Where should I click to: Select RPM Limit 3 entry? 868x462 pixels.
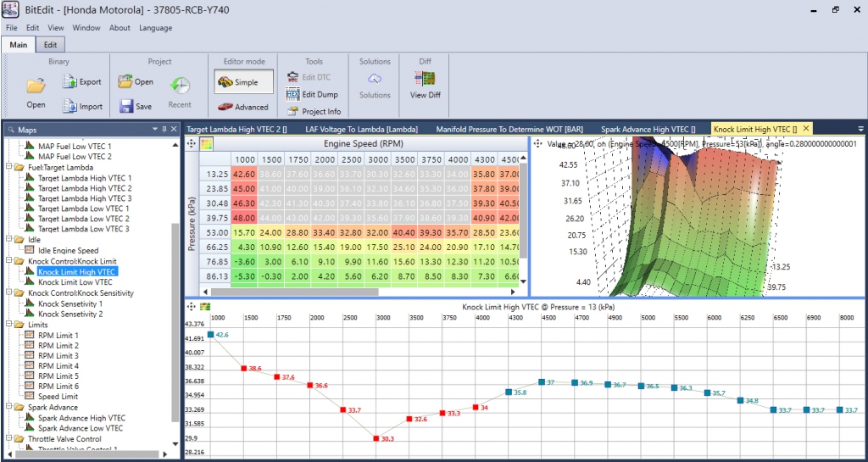point(58,355)
